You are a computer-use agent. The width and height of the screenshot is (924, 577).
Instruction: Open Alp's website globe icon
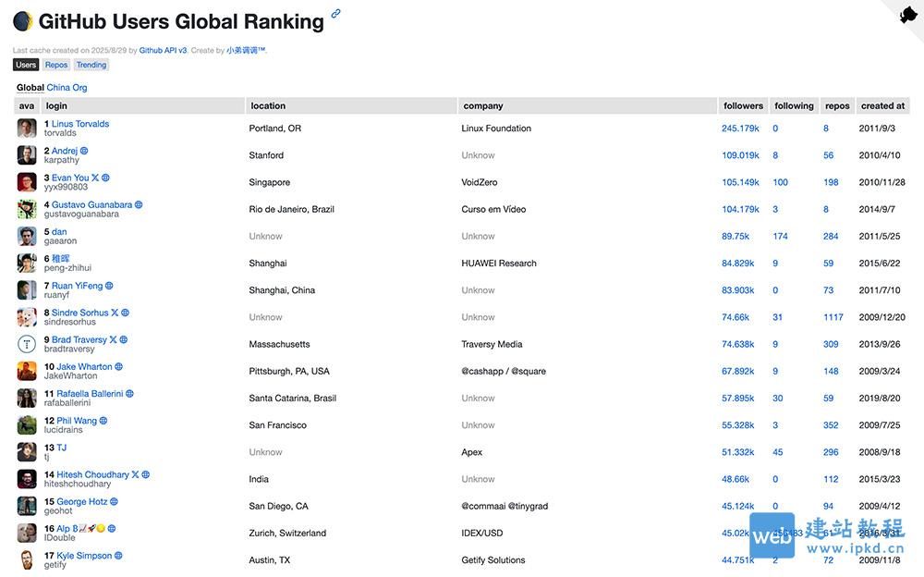(112, 529)
